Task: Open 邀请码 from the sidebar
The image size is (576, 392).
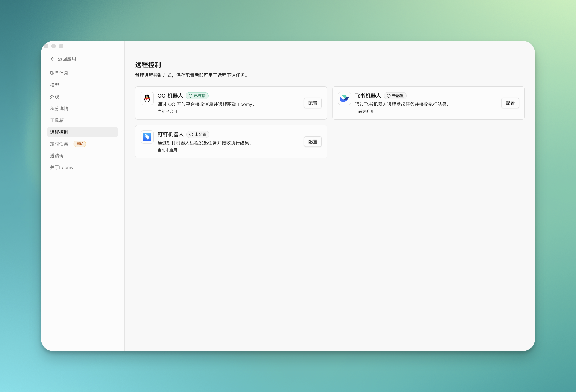Action: pyautogui.click(x=57, y=155)
